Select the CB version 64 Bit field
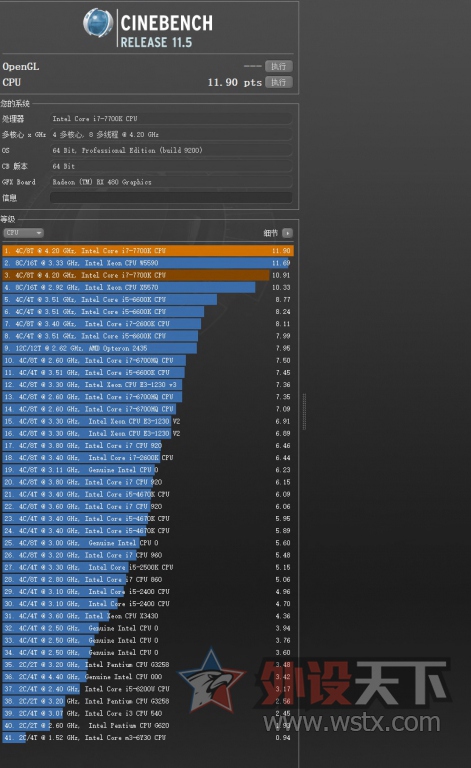The image size is (471, 768). point(171,166)
